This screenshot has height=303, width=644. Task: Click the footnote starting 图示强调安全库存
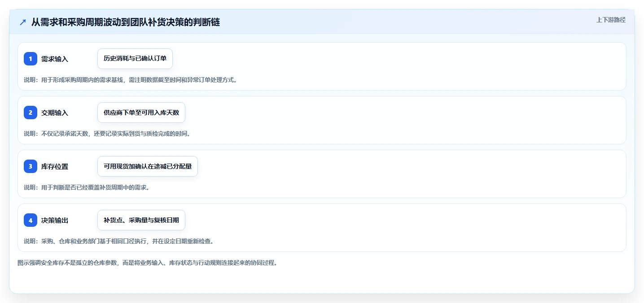click(147, 263)
